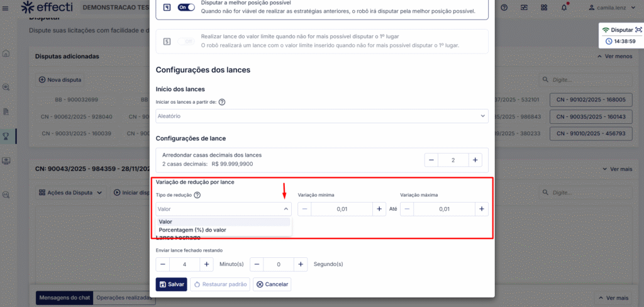Open the 'Aleatório' start bids dropdown
The height and width of the screenshot is (307, 644).
tap(321, 116)
